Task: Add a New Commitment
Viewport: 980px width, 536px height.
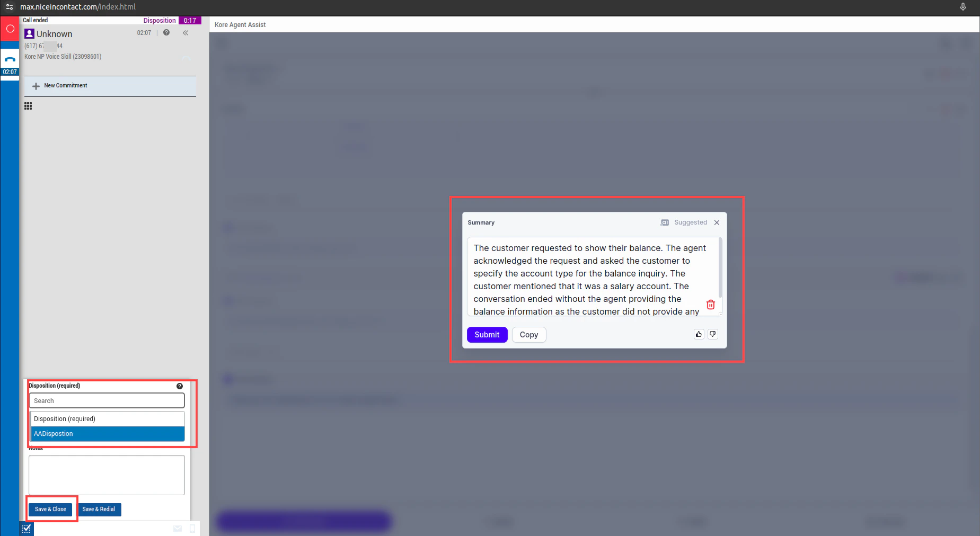Action: click(x=110, y=86)
